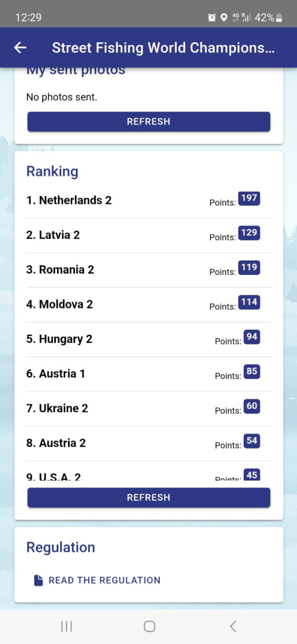Tap the Android home button
The width and height of the screenshot is (297, 644).
pyautogui.click(x=150, y=626)
